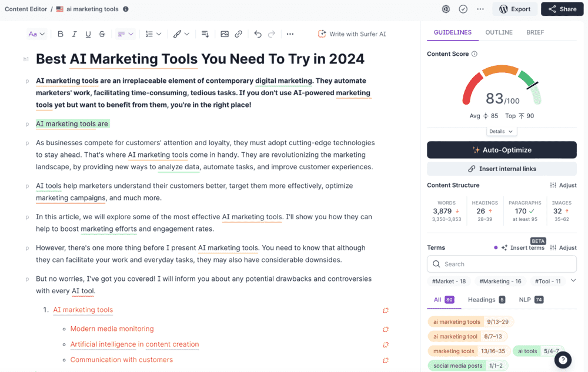Click the 'marketing tools' term chip

pyautogui.click(x=469, y=351)
